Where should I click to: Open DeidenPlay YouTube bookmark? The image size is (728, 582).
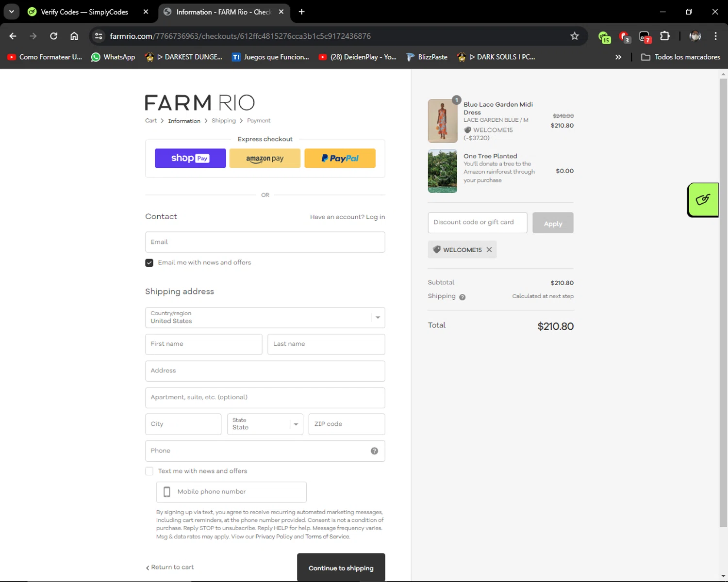357,57
